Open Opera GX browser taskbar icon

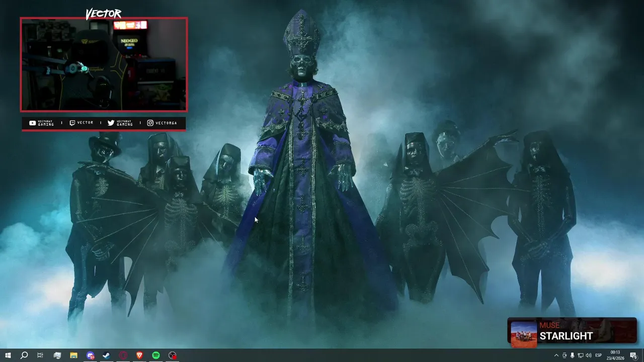pos(123,355)
